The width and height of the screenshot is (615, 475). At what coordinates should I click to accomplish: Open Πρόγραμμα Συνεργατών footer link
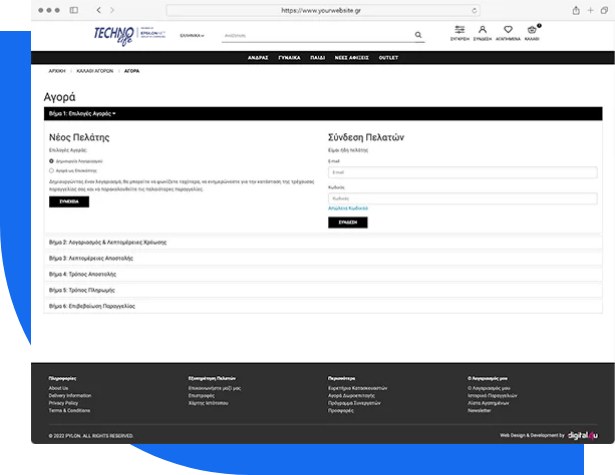[x=354, y=403]
